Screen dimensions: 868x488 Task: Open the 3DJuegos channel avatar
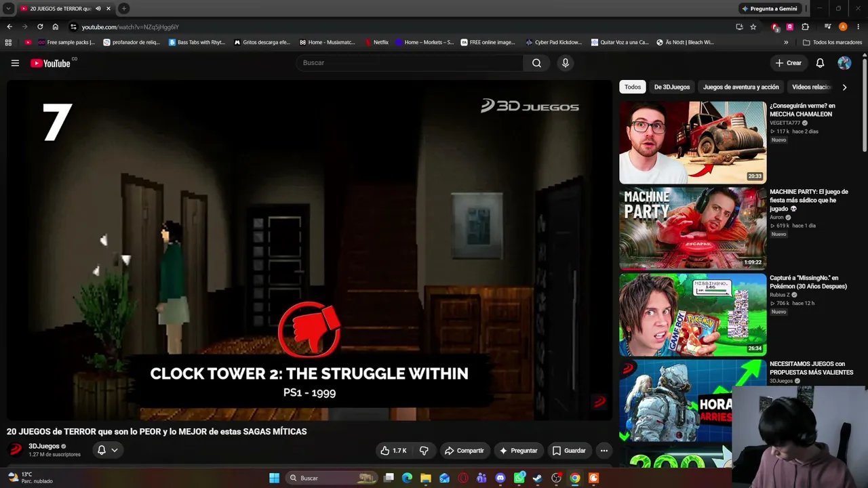pos(15,450)
